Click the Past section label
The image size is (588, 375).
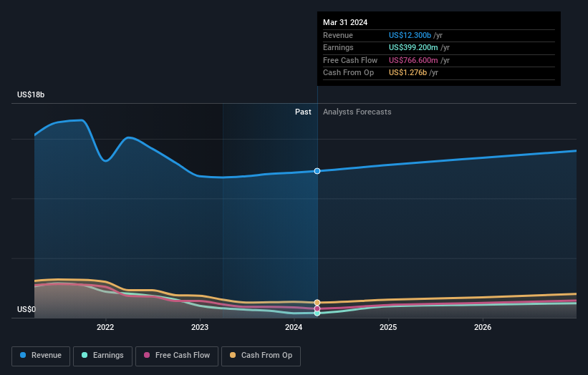pyautogui.click(x=303, y=112)
